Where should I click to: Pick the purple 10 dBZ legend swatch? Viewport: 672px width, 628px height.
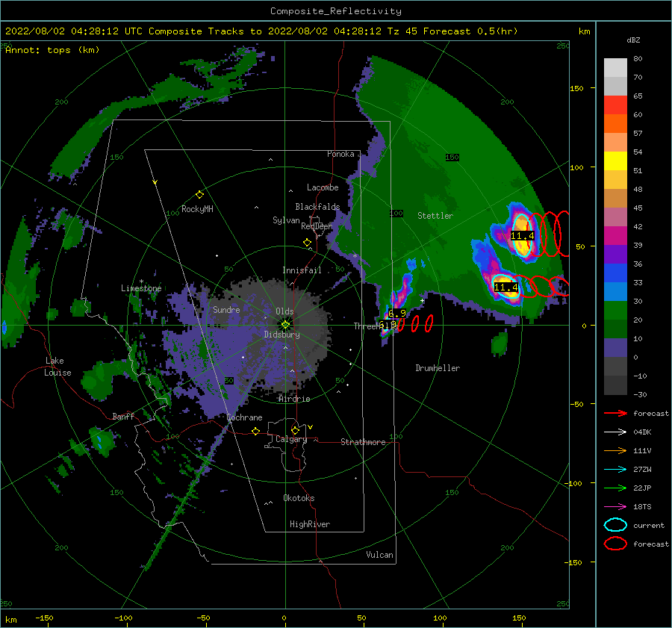[x=615, y=347]
